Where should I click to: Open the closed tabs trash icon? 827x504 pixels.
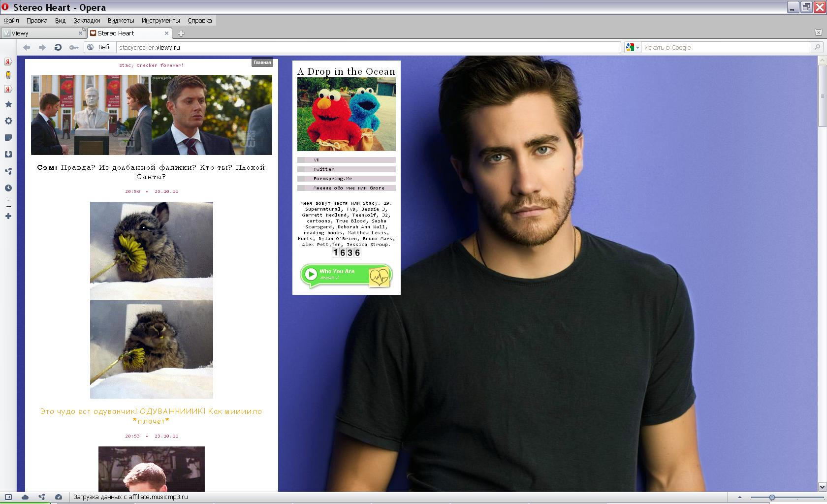pyautogui.click(x=819, y=32)
